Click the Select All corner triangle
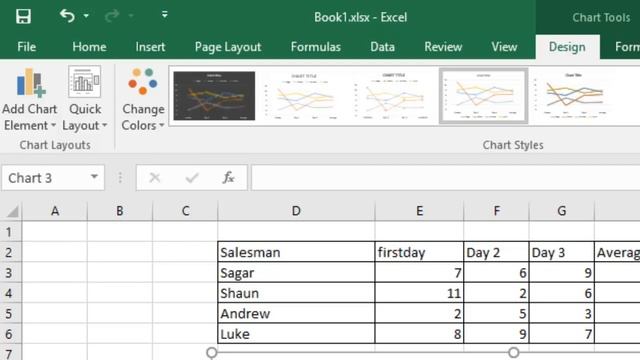The width and height of the screenshot is (640, 360). (x=12, y=211)
